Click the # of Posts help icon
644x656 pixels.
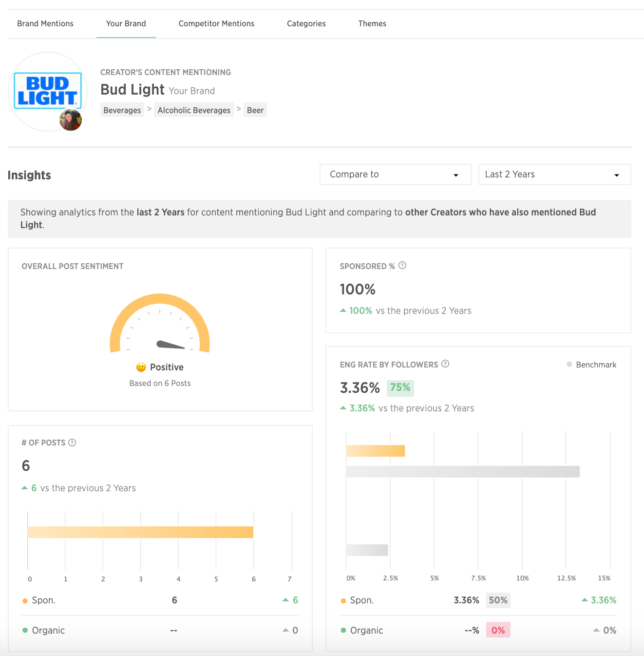pos(72,443)
